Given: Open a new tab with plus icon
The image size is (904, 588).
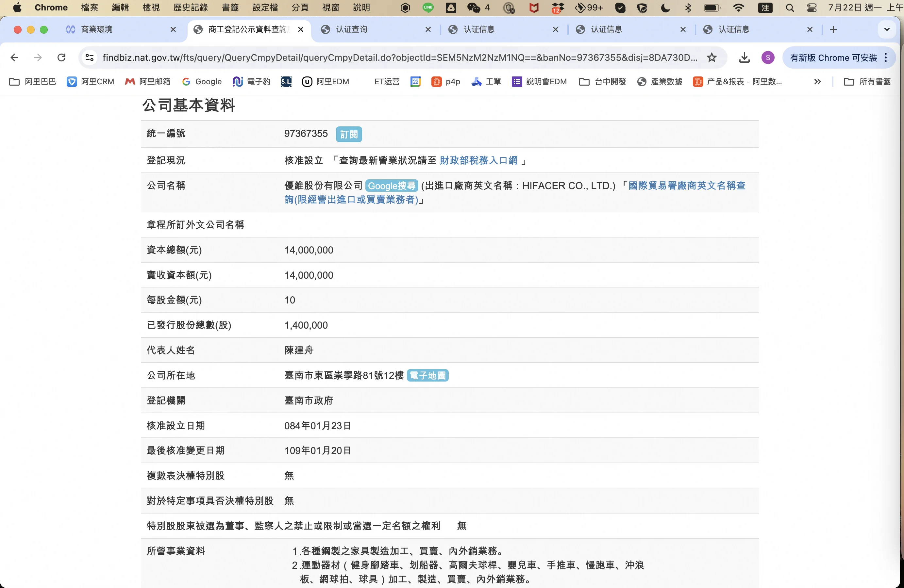Looking at the screenshot, I should tap(833, 29).
